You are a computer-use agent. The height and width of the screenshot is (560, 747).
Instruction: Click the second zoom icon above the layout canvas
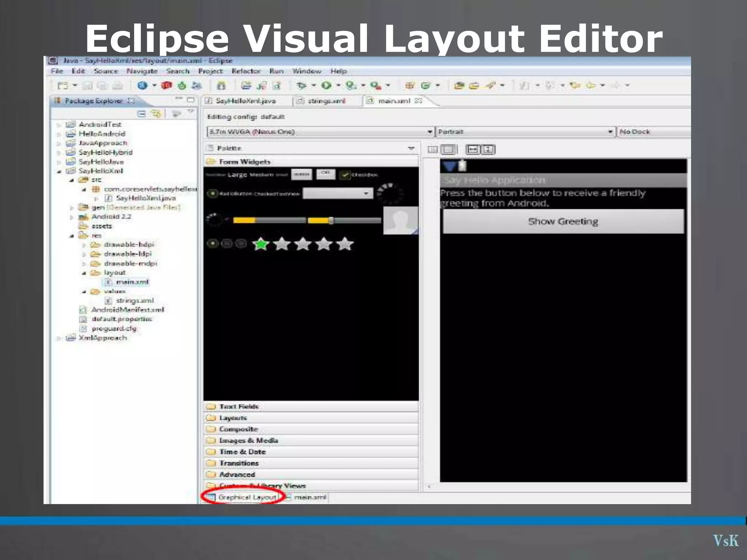449,149
